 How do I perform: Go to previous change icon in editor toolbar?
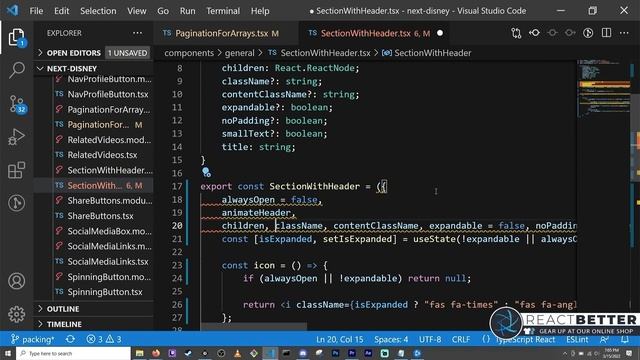tap(534, 33)
